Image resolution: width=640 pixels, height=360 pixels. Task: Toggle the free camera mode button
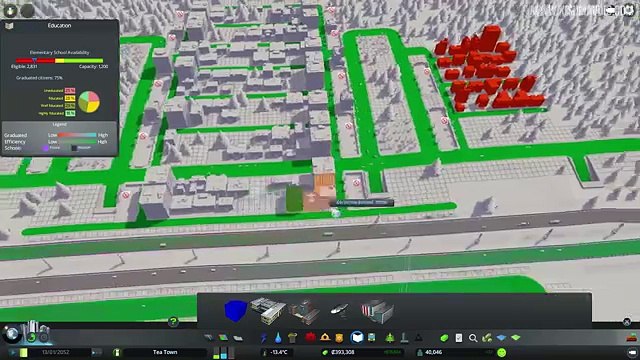[x=632, y=352]
